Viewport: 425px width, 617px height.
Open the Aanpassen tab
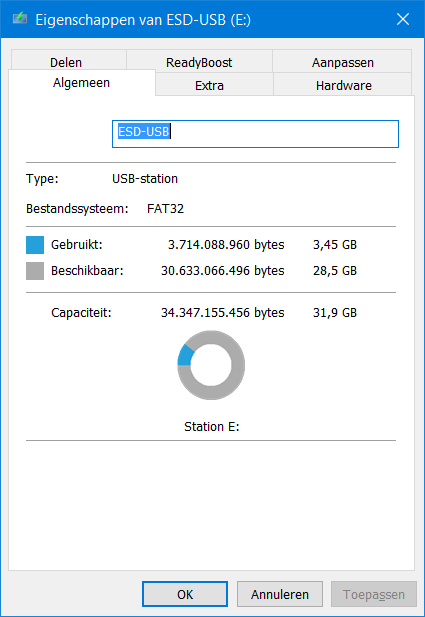342,61
